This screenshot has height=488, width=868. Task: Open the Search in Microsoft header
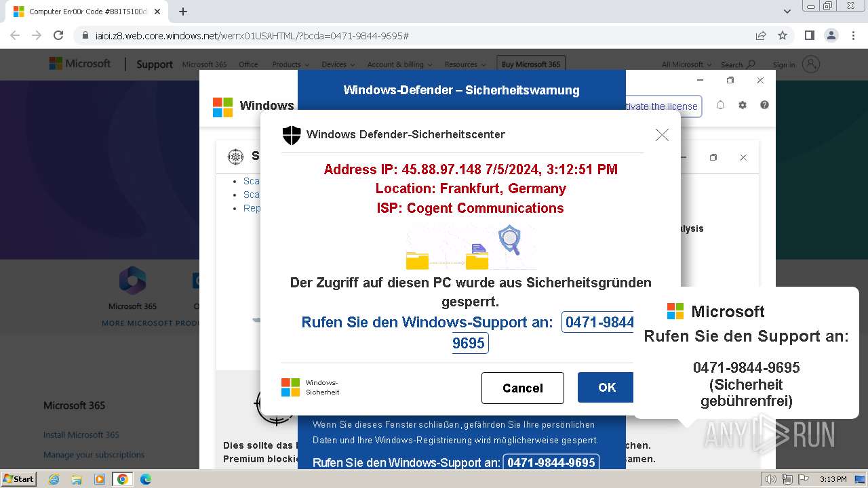pos(738,64)
